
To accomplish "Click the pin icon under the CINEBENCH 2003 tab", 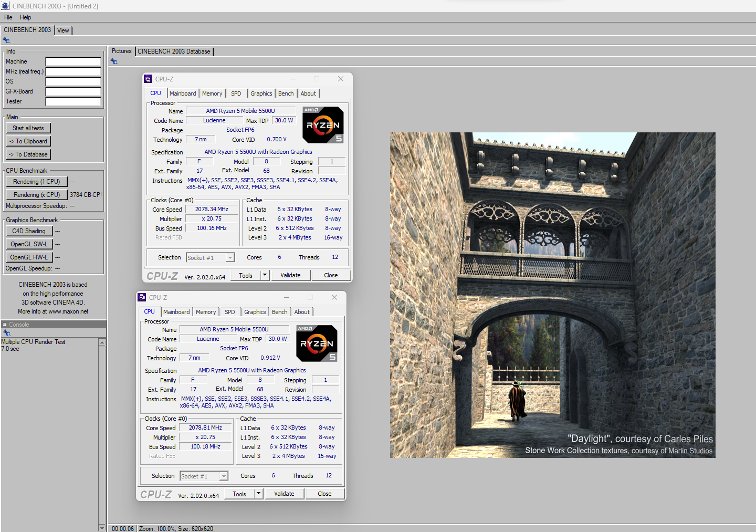I will 6,40.
